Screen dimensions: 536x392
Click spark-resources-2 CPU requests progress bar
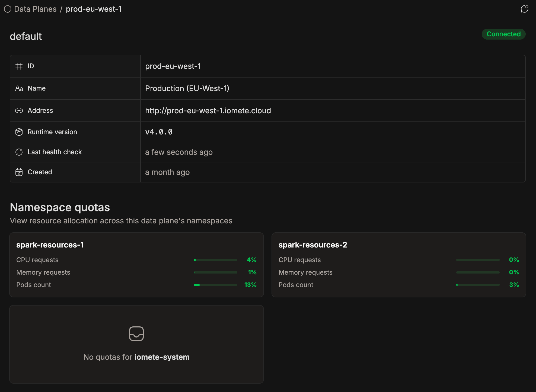pos(478,260)
